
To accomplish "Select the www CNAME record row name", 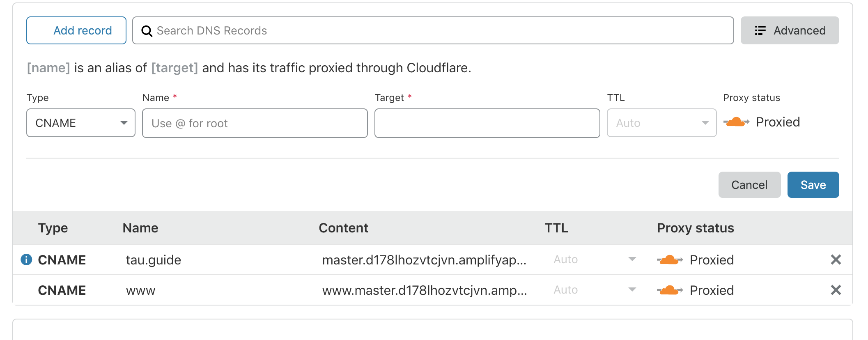I will click(140, 290).
